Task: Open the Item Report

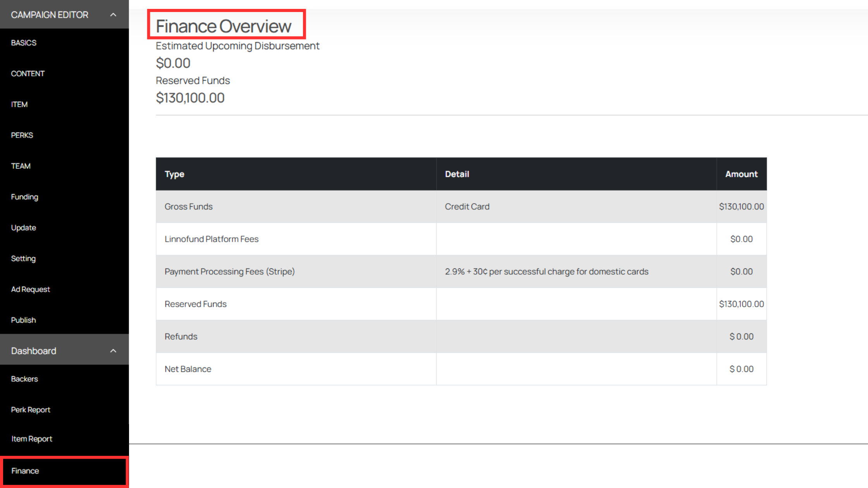Action: coord(32,439)
